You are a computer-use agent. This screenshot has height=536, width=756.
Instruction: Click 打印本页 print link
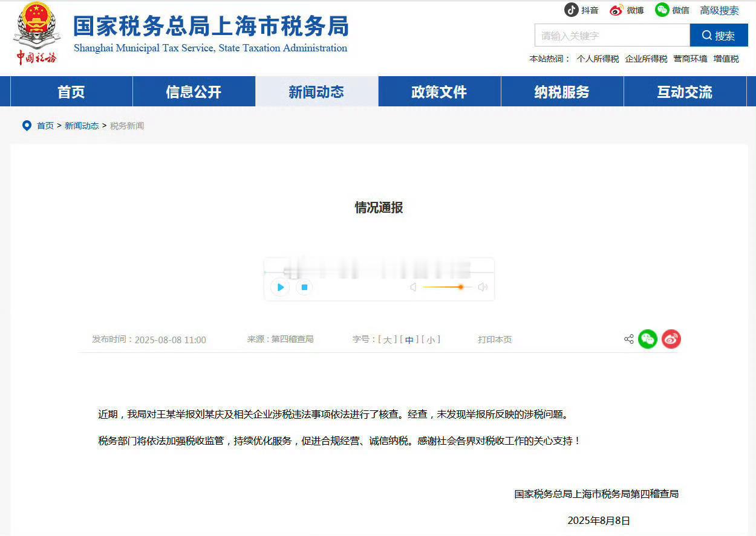(x=495, y=340)
